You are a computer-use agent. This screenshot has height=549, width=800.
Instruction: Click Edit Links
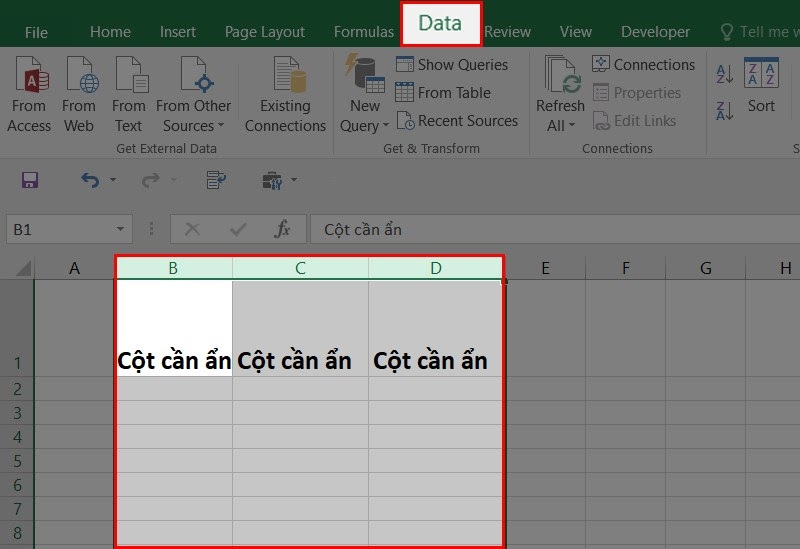point(634,120)
